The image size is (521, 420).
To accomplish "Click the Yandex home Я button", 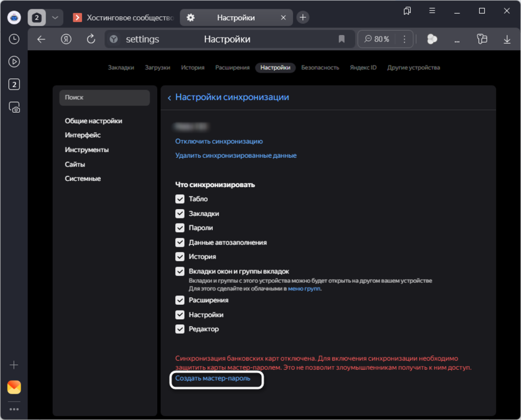I will [66, 39].
